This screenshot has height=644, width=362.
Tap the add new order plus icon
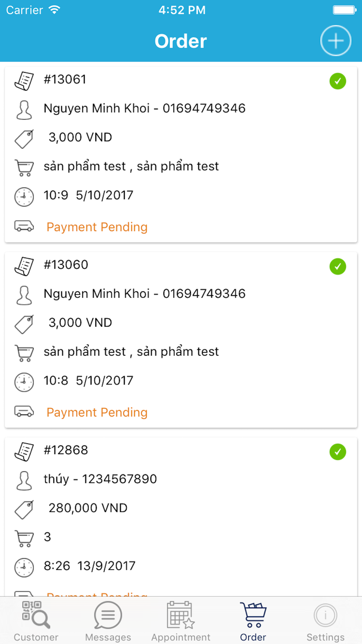tap(336, 41)
